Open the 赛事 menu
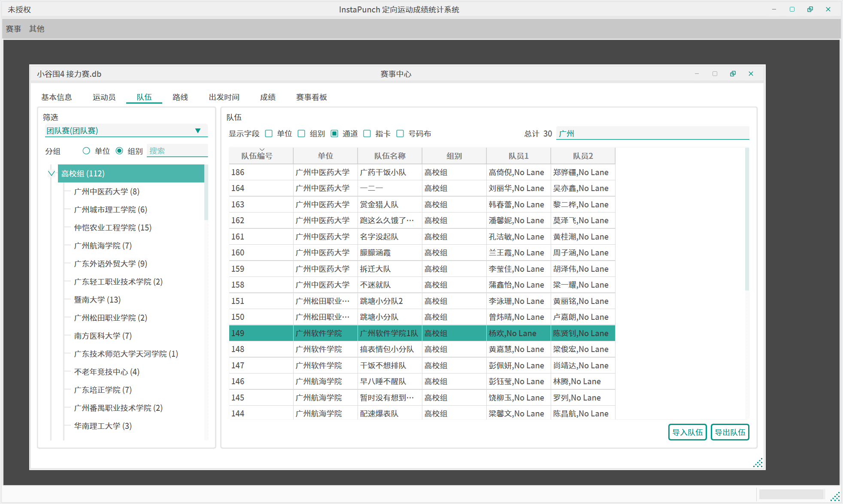Image resolution: width=843 pixels, height=504 pixels. (x=13, y=29)
